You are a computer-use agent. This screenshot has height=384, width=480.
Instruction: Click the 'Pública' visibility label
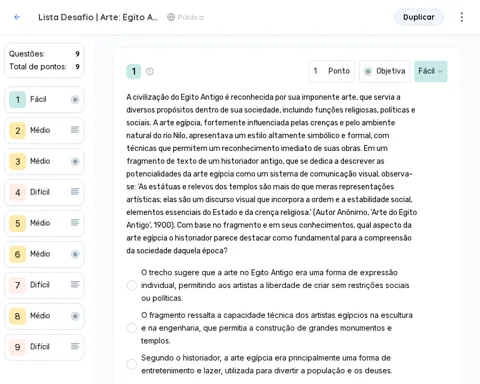pos(190,17)
